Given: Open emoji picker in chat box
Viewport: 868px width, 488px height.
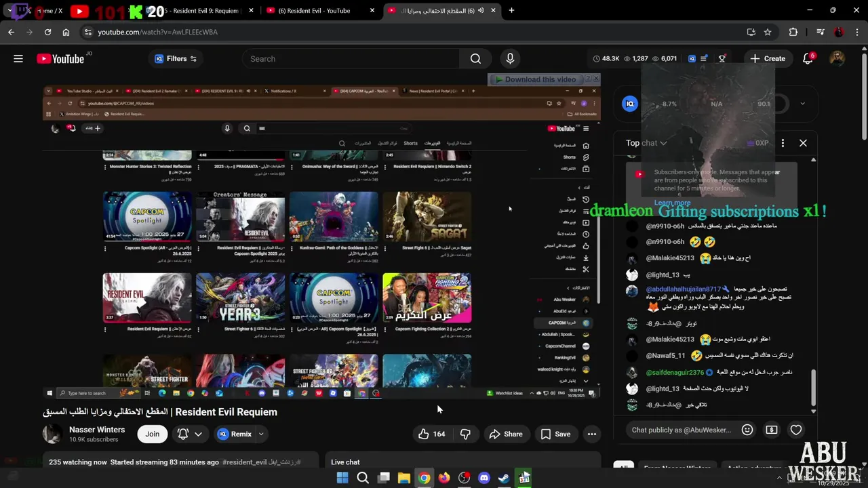Looking at the screenshot, I should tap(747, 430).
